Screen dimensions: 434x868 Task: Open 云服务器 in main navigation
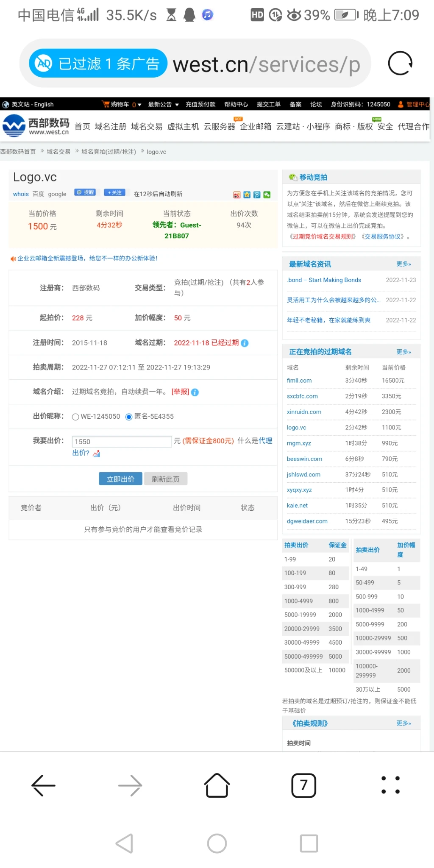point(219,126)
